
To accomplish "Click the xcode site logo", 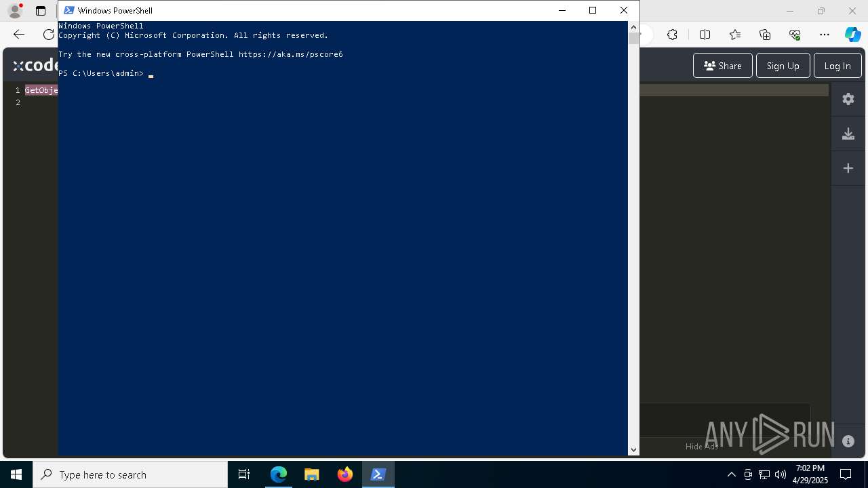I will click(x=36, y=65).
